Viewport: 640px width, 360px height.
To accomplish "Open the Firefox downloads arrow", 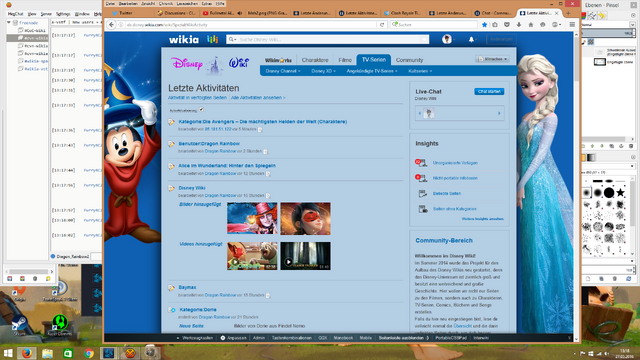I will point(519,25).
